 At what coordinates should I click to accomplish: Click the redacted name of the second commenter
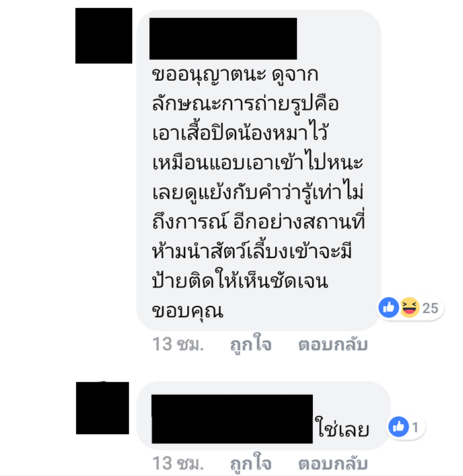232,419
